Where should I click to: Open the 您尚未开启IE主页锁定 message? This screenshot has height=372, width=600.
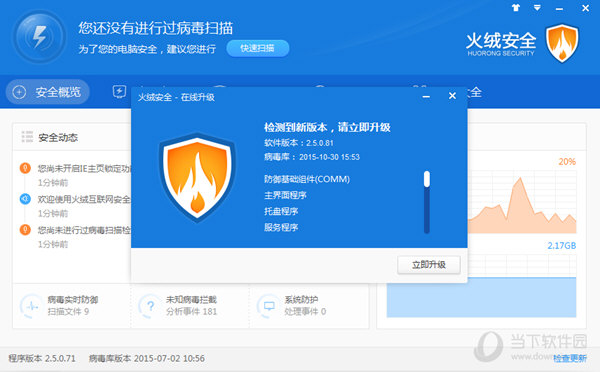(x=84, y=168)
